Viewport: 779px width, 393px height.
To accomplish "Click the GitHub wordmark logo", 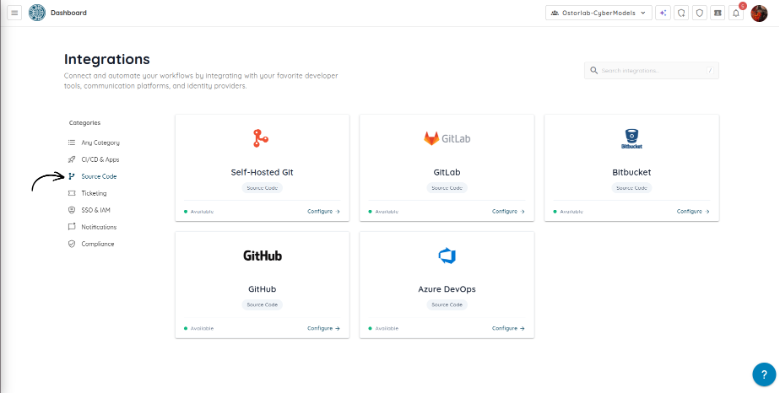I will coord(262,255).
